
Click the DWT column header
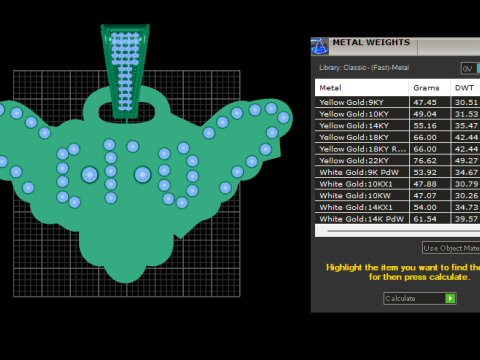465,88
